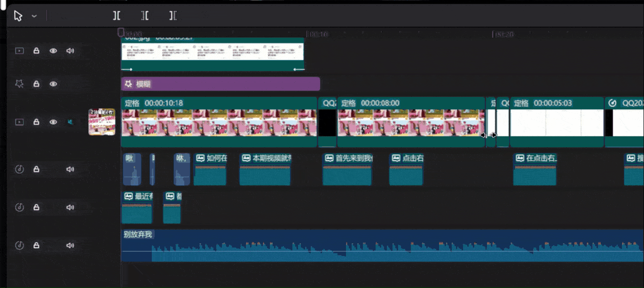
Task: Select the black QQ clip after first 定格
Action: [328, 122]
